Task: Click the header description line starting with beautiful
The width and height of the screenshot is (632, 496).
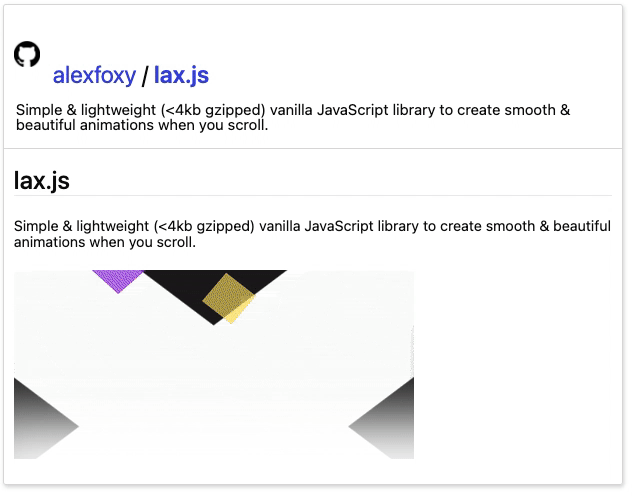Action: 142,125
